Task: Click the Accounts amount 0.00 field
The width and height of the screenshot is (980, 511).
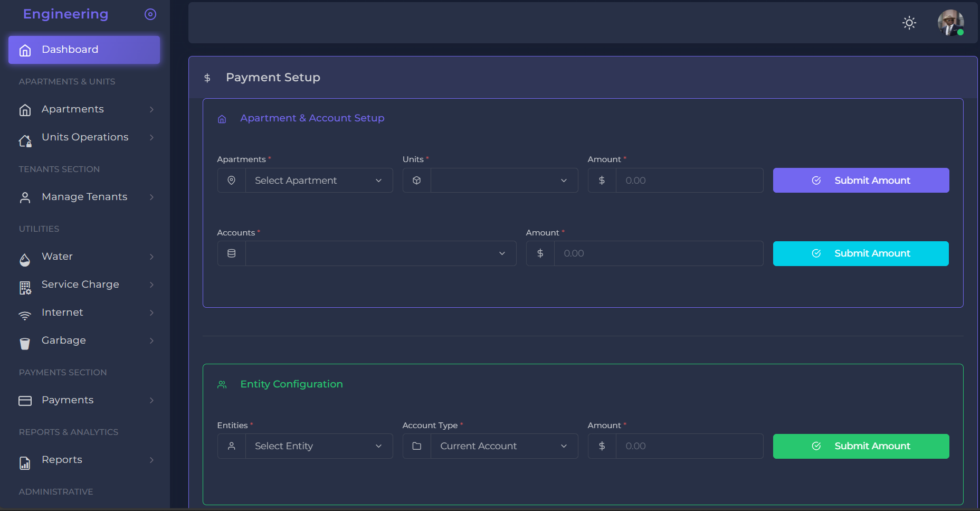Action: (657, 253)
